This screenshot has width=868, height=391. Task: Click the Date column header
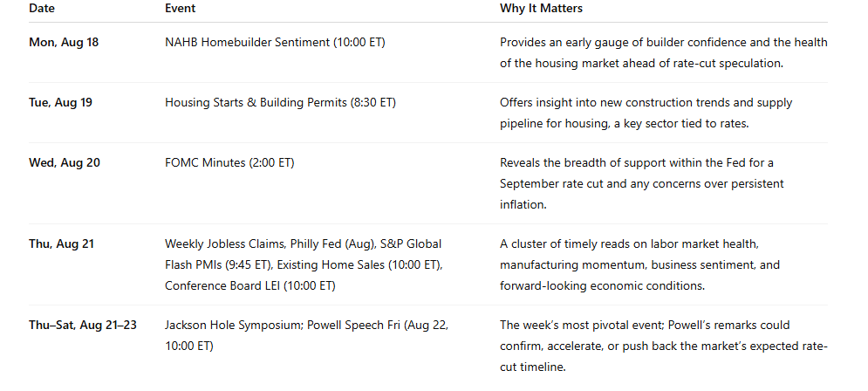41,8
